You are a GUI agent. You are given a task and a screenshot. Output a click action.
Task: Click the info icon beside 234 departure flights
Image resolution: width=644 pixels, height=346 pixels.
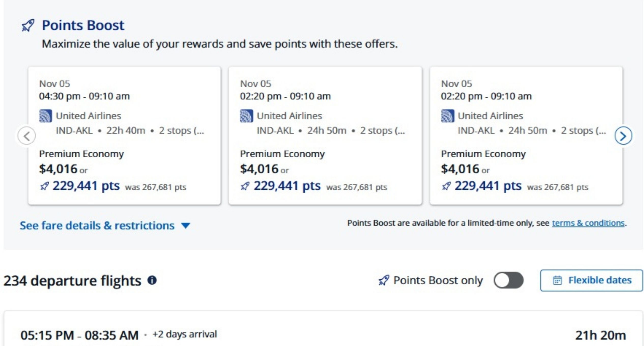(153, 280)
